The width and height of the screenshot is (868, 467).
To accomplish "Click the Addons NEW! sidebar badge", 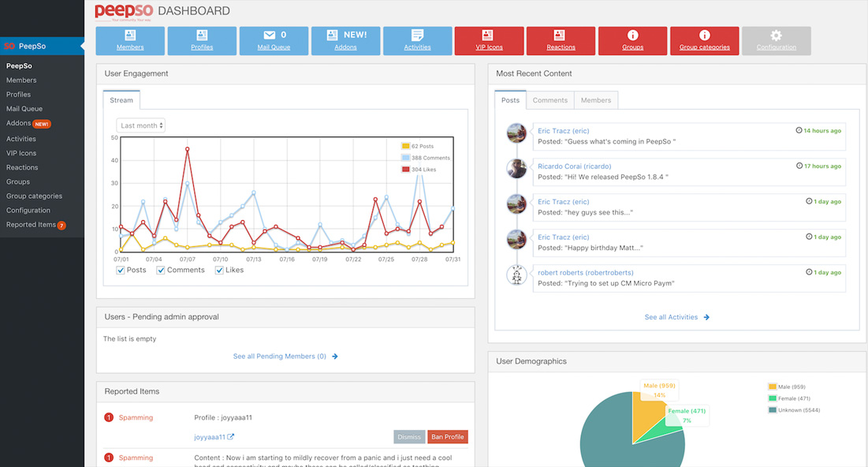I will pos(42,124).
